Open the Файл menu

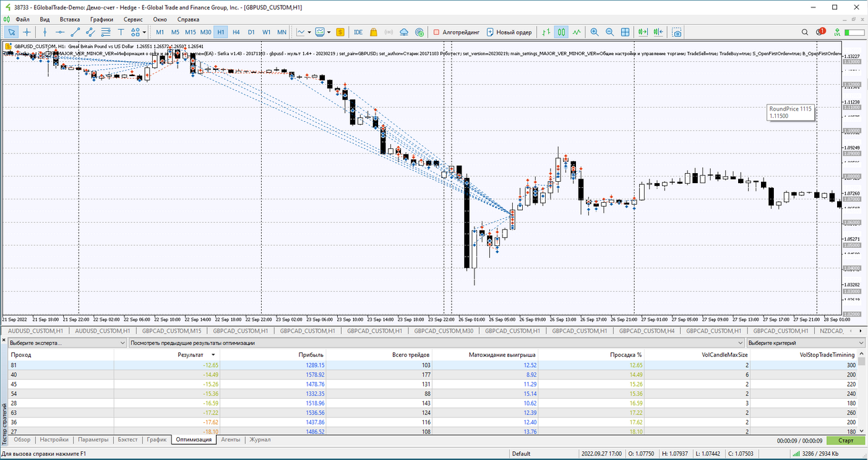point(22,20)
